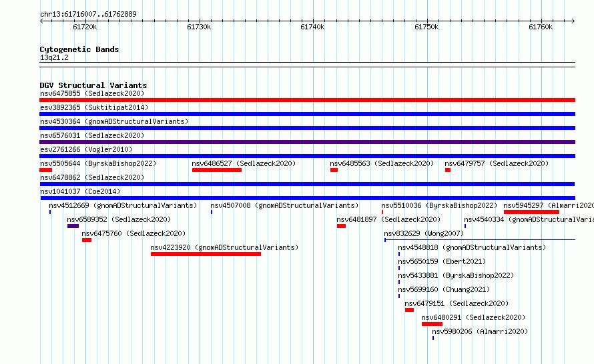Screen dimensions: 594x364
Task: Click the 61760k ruler position
Action: [x=541, y=27]
